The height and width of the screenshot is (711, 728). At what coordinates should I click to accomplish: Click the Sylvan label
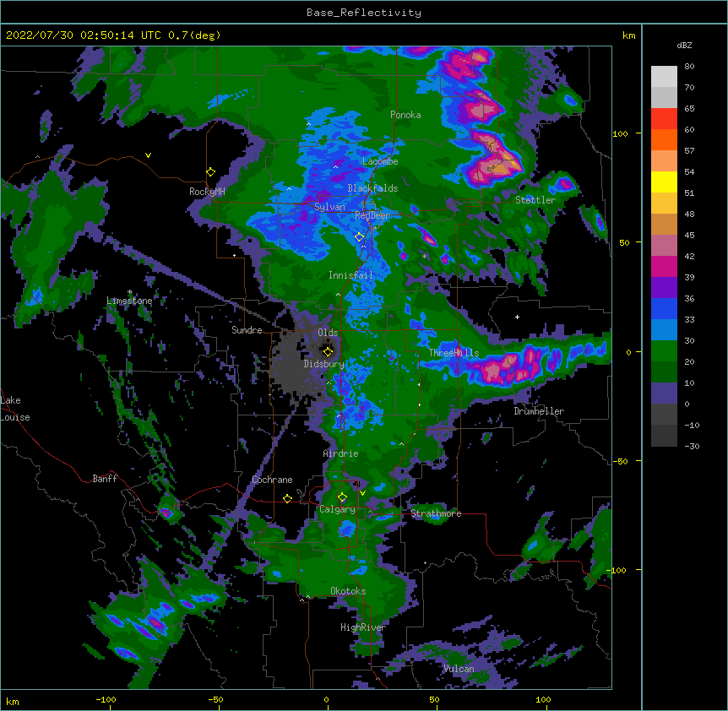329,207
